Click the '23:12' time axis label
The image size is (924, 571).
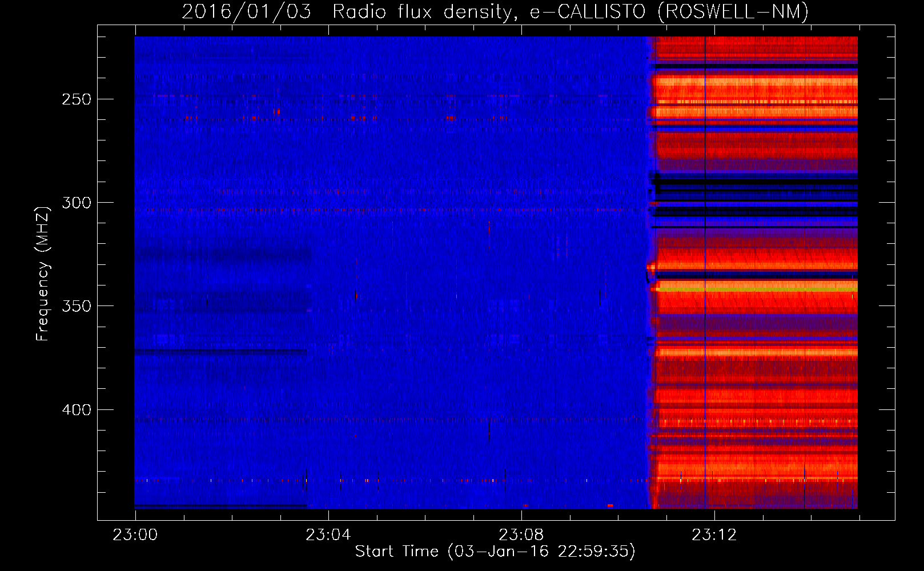714,535
